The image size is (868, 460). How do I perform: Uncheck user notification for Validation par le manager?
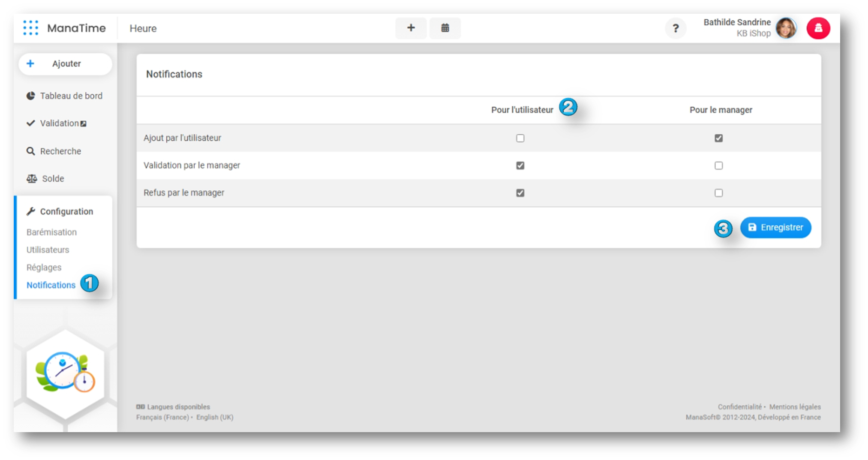click(520, 165)
